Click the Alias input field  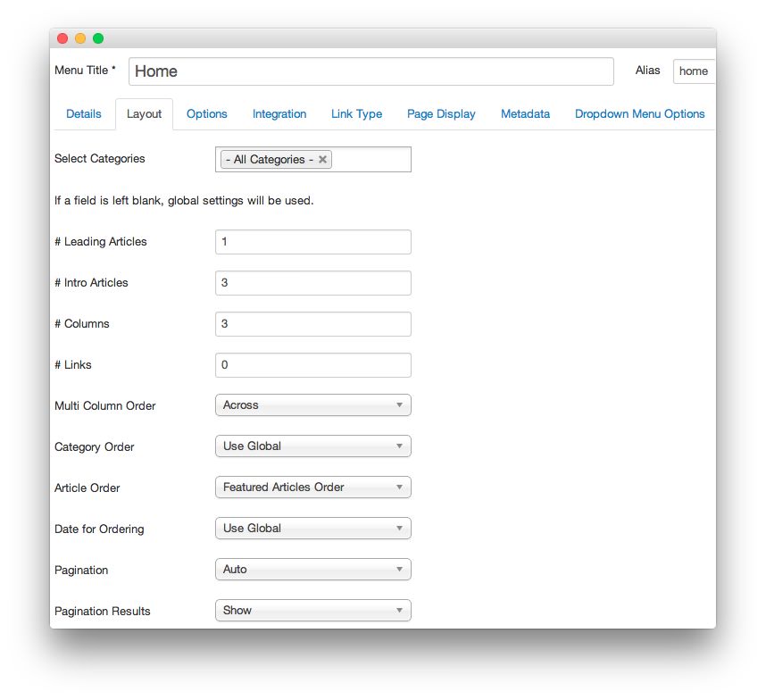pyautogui.click(x=694, y=71)
